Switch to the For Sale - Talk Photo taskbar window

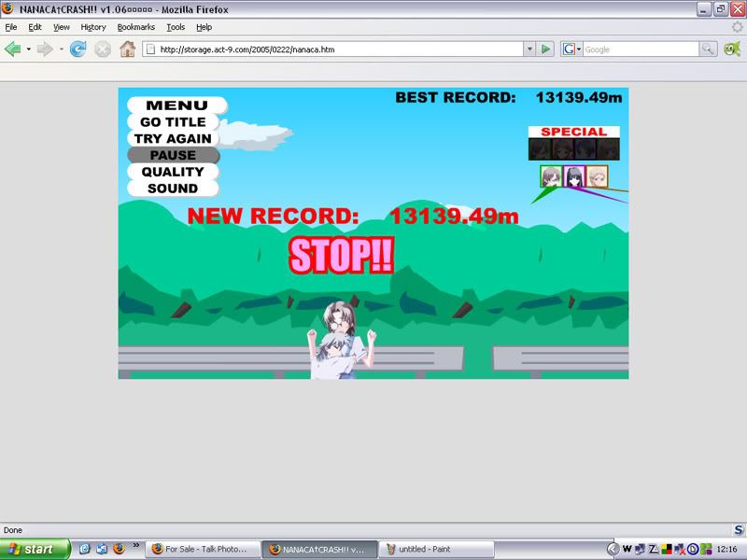[203, 549]
